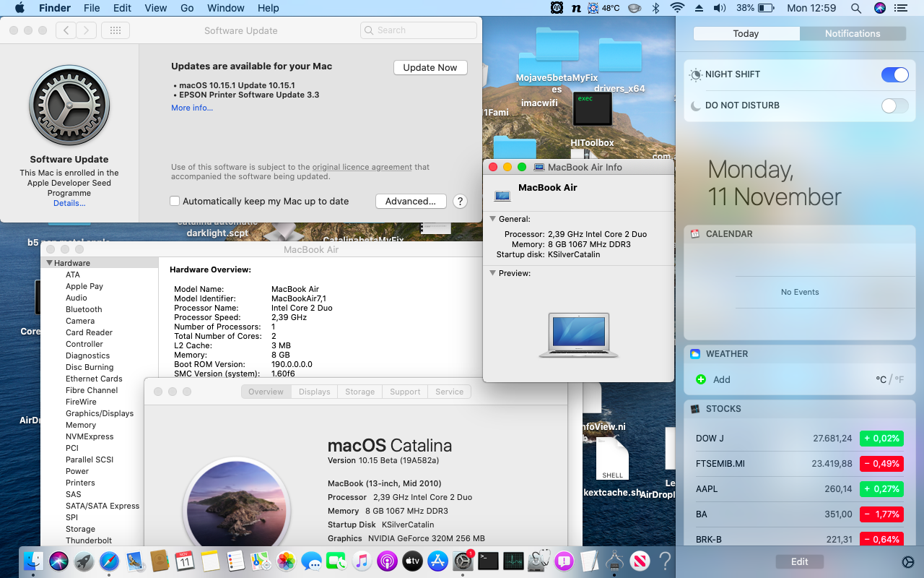924x578 pixels.
Task: Open the original licence agreement link
Action: click(362, 167)
